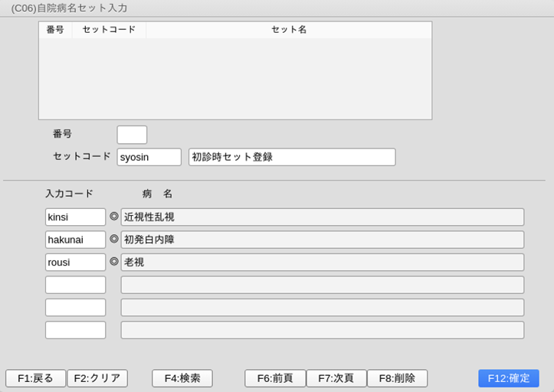Click the double-circle mark beside 老視
Screen dimensions: 554x392
click(x=114, y=261)
